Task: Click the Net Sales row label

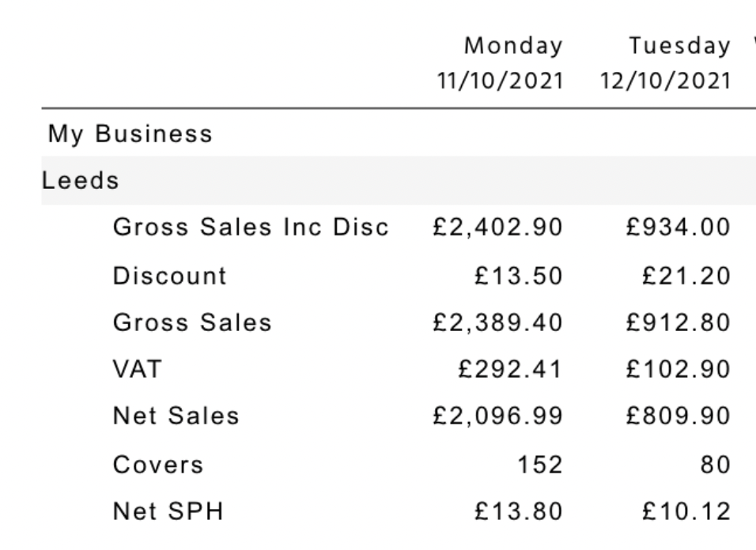Action: (x=176, y=417)
